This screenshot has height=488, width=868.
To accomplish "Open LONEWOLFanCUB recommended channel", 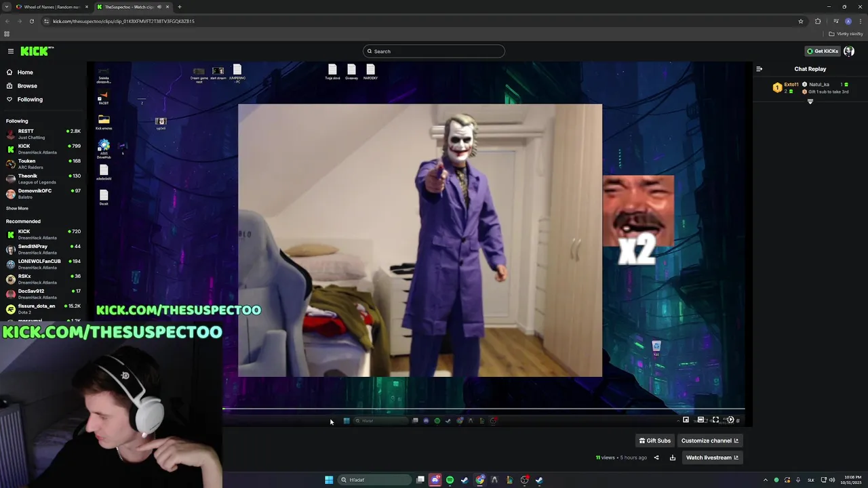I will 43,264.
